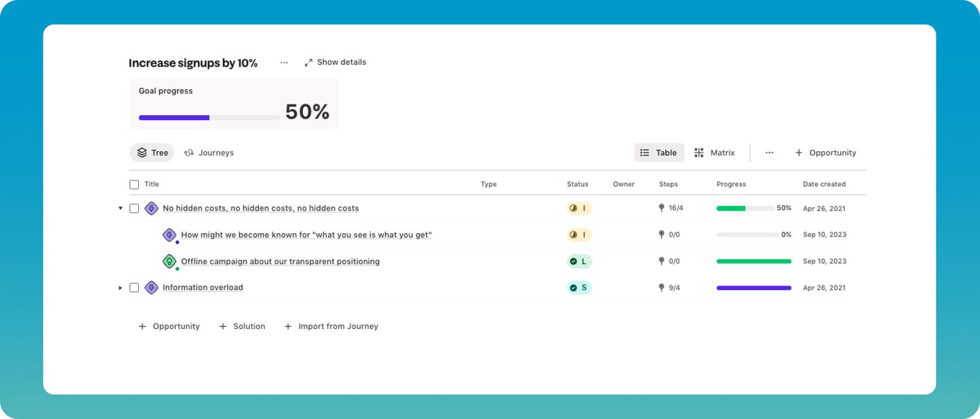The height and width of the screenshot is (419, 980).
Task: Collapse the No hidden costs row
Action: pyautogui.click(x=120, y=208)
